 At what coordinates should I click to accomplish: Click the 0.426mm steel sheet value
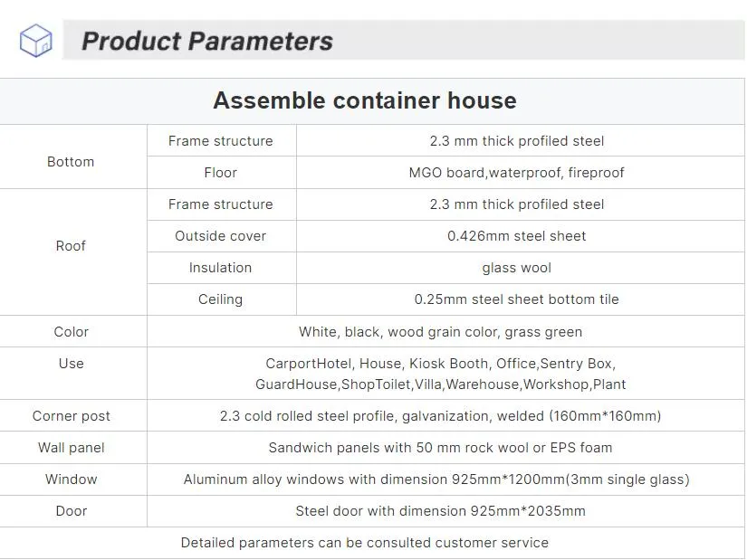click(x=516, y=236)
